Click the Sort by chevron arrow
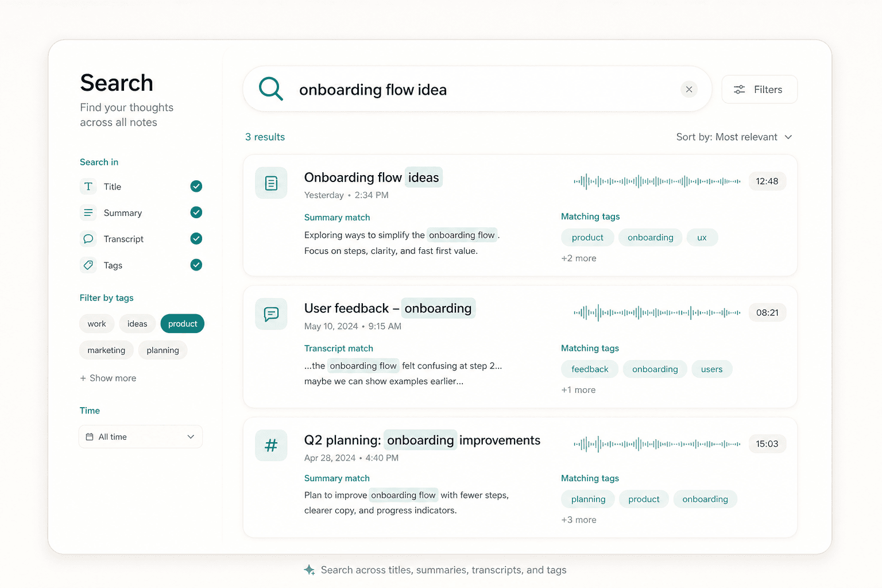This screenshot has width=882, height=588. [788, 137]
